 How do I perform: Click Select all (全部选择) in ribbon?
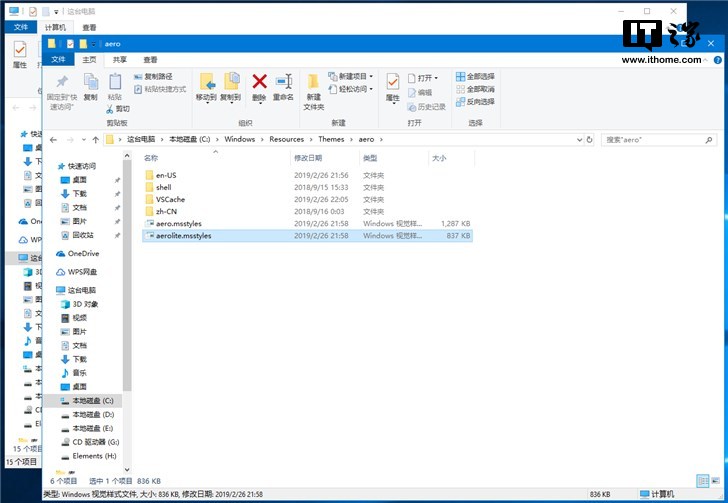coord(474,76)
